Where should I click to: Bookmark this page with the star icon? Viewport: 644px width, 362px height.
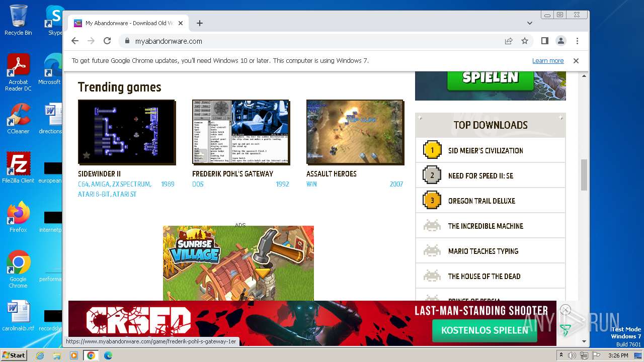[525, 41]
